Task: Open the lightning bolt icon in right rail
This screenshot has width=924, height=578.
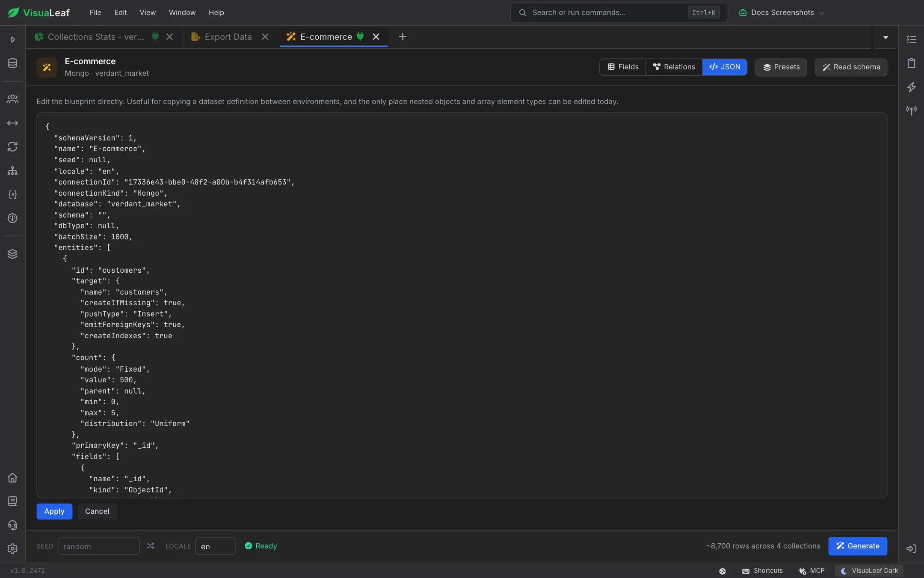Action: click(x=911, y=87)
